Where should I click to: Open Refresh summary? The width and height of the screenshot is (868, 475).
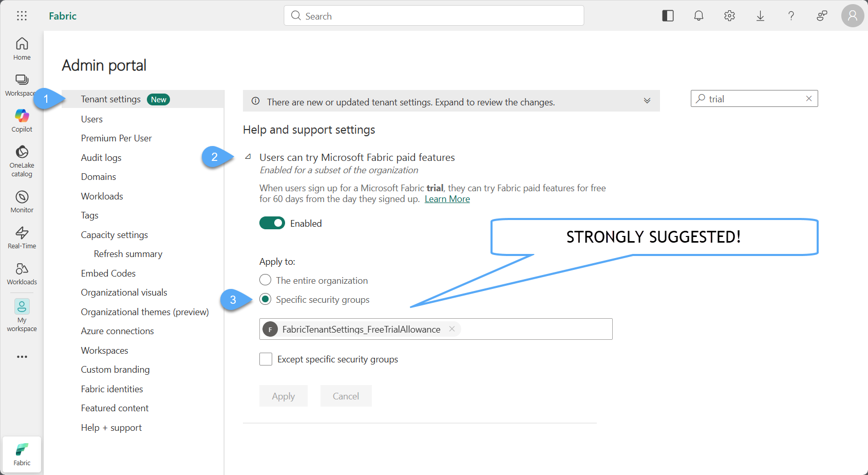click(x=128, y=254)
